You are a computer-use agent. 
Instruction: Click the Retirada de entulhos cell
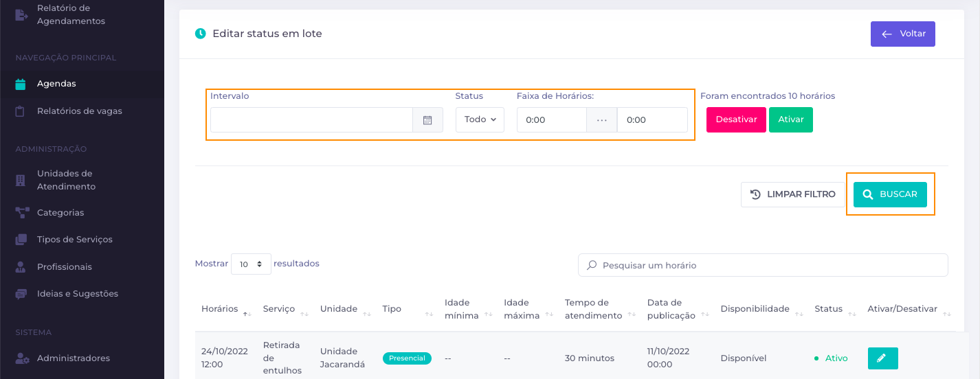[x=282, y=358]
